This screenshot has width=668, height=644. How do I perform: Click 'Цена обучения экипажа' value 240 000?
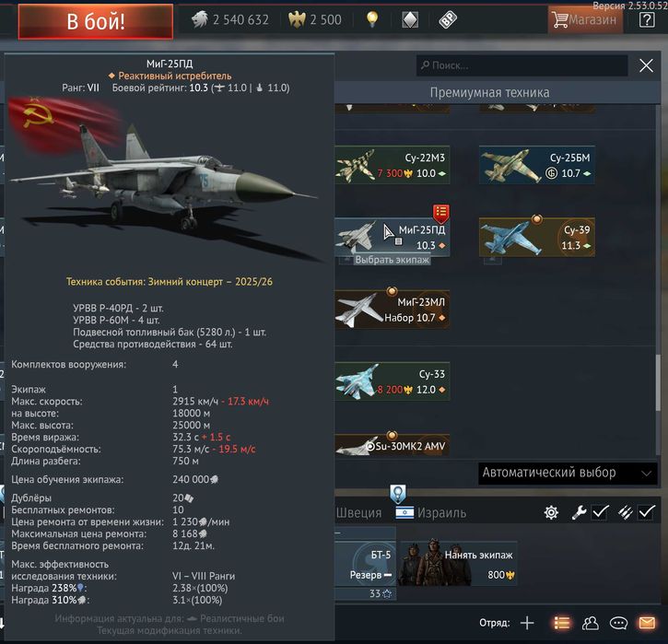[x=195, y=480]
